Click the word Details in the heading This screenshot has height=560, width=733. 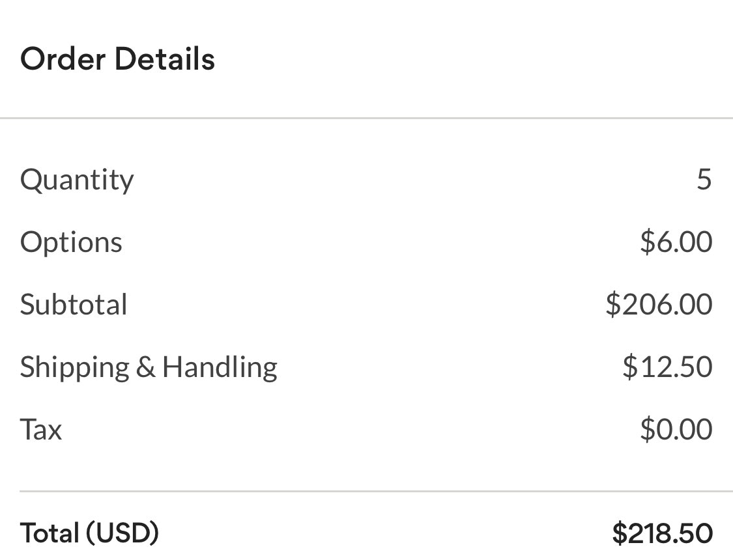pos(165,59)
